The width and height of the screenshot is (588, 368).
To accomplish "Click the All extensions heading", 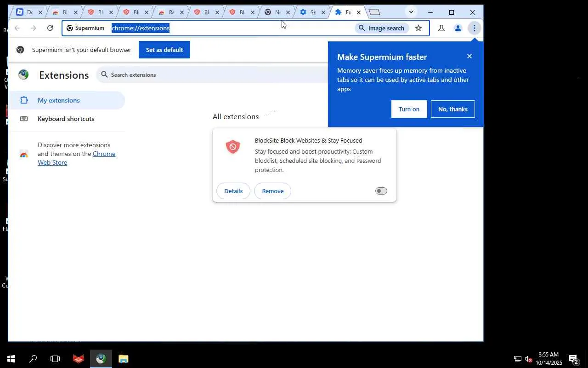I will click(236, 117).
